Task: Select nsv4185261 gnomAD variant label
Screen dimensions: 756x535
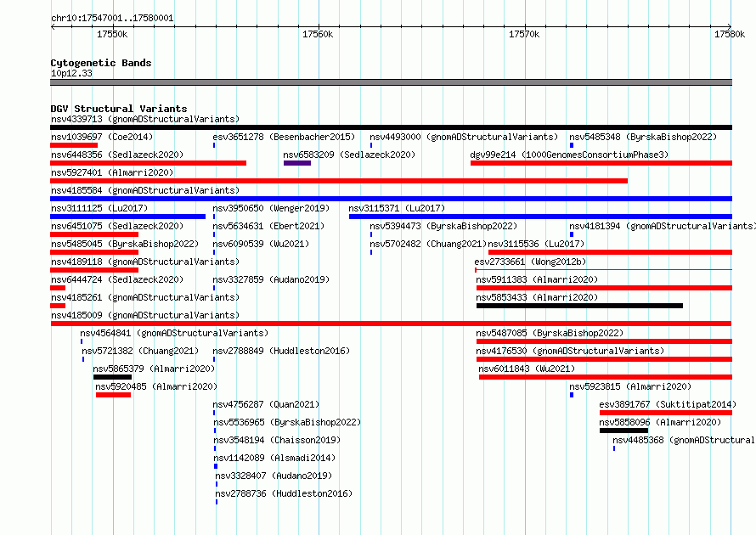Action: click(x=145, y=297)
